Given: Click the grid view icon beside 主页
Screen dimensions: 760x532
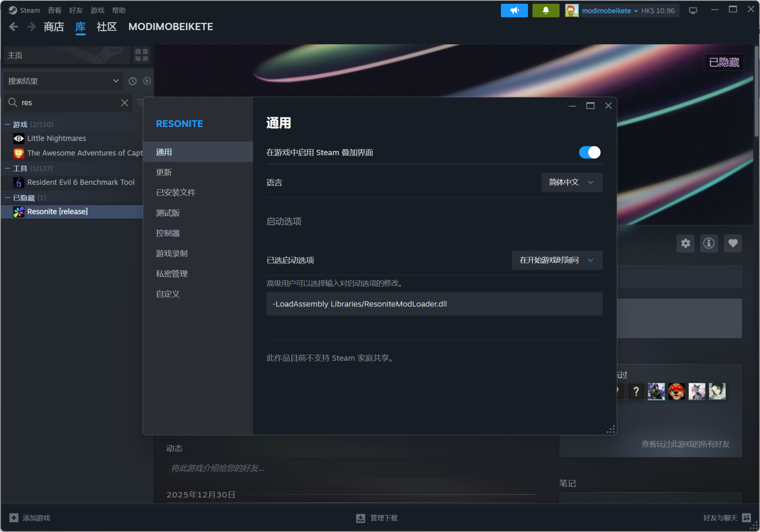Looking at the screenshot, I should pos(142,55).
